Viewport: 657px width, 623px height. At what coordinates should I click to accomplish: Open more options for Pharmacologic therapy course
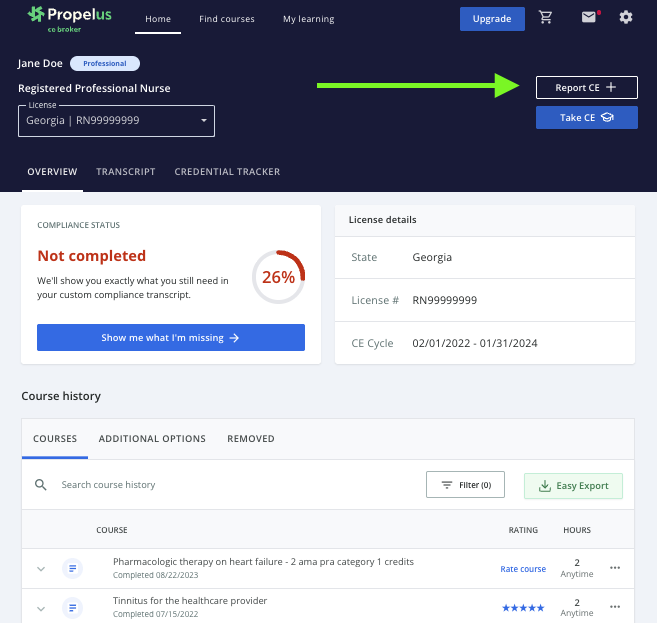615,568
